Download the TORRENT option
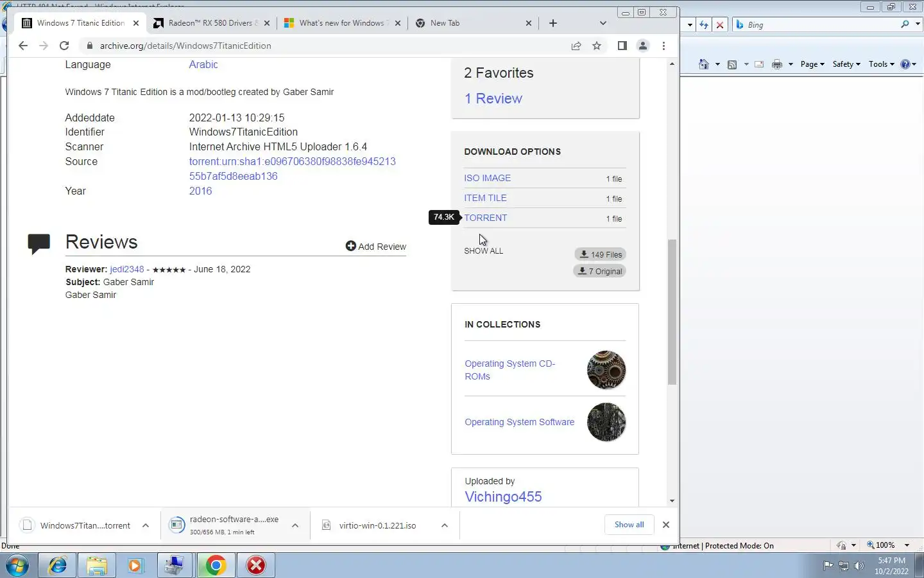 click(x=486, y=218)
